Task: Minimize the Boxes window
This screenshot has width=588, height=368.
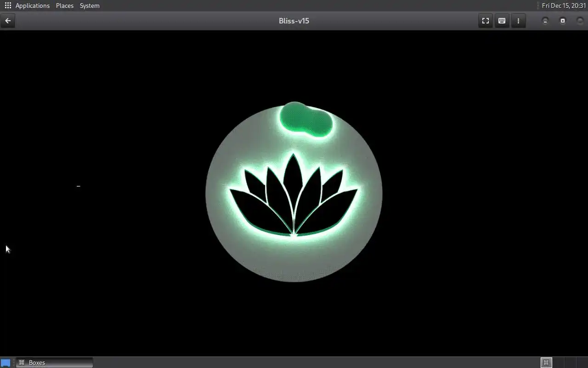Action: coord(545,21)
